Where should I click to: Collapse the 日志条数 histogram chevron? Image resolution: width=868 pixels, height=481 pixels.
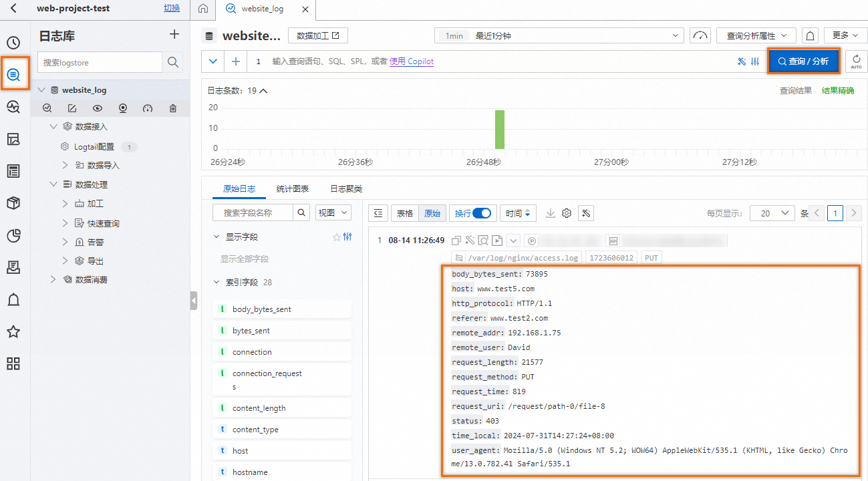[263, 91]
